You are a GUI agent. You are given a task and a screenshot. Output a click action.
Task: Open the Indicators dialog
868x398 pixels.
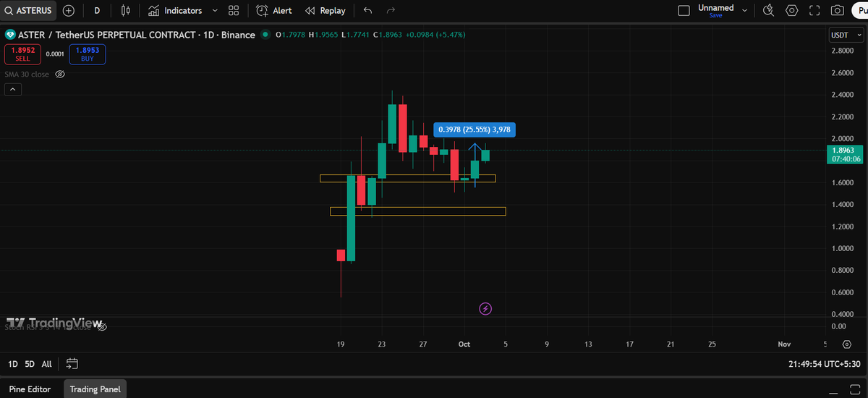174,11
